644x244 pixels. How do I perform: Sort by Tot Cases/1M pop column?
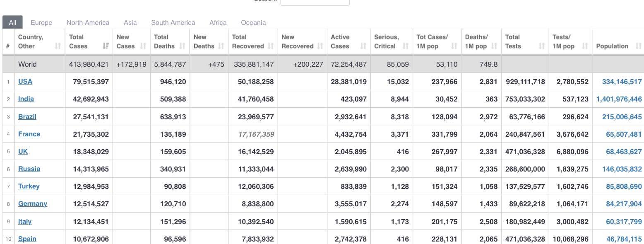point(437,41)
